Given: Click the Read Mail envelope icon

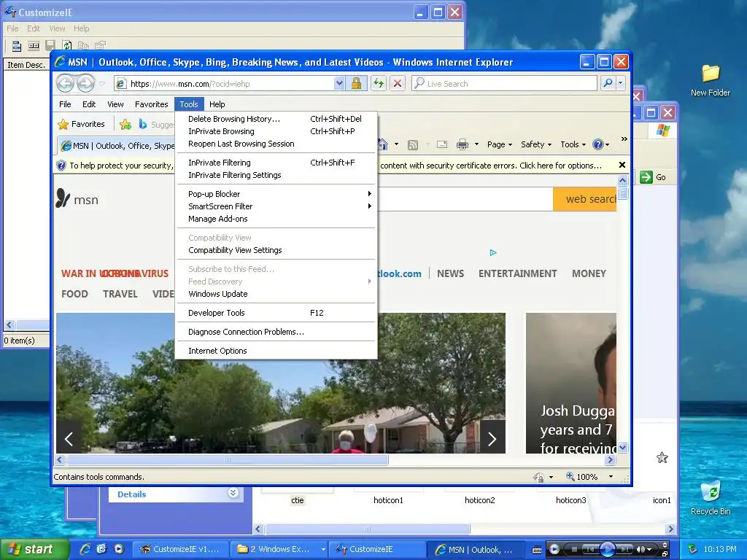Looking at the screenshot, I should (x=442, y=144).
